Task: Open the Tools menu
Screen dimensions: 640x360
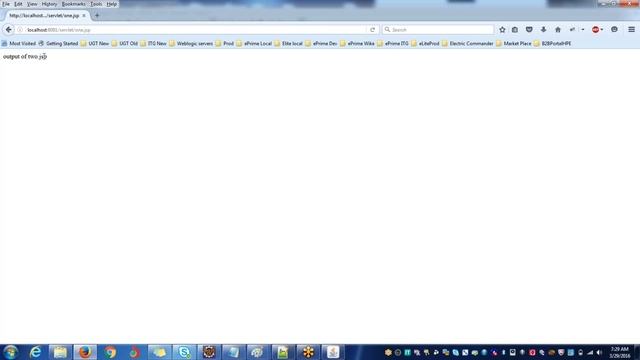Action: pos(96,4)
